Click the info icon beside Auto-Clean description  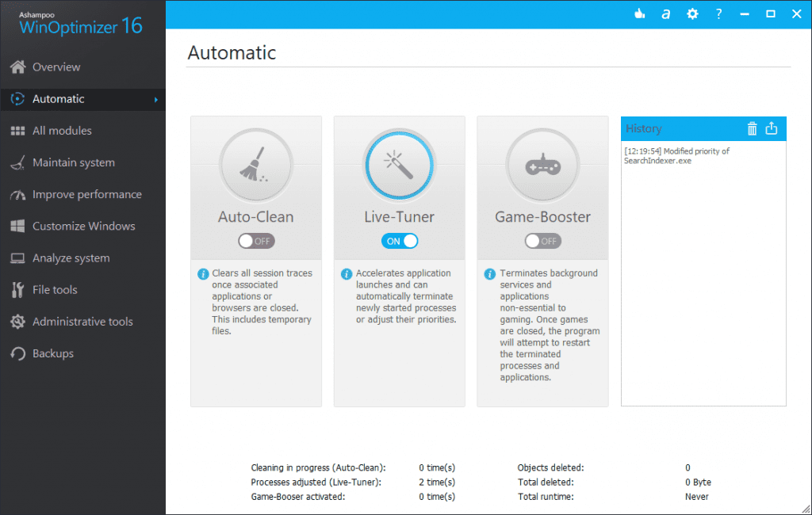tap(204, 273)
